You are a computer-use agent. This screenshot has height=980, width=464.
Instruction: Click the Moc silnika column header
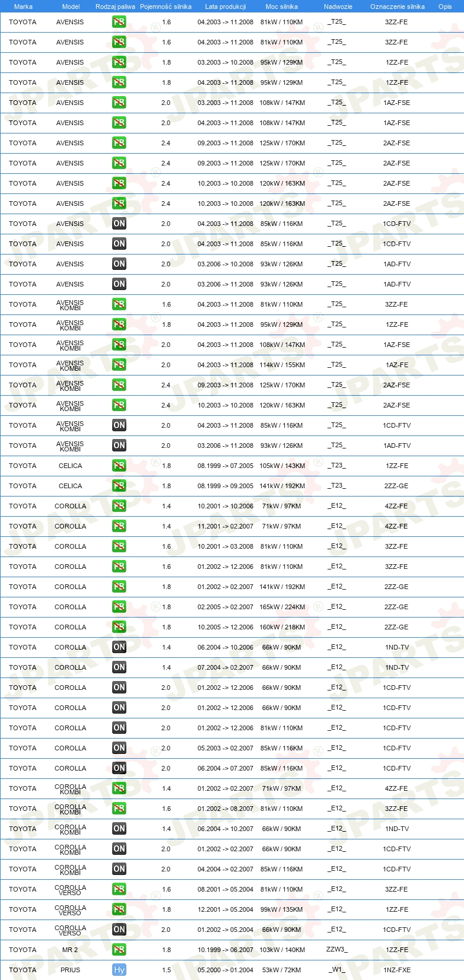click(282, 7)
